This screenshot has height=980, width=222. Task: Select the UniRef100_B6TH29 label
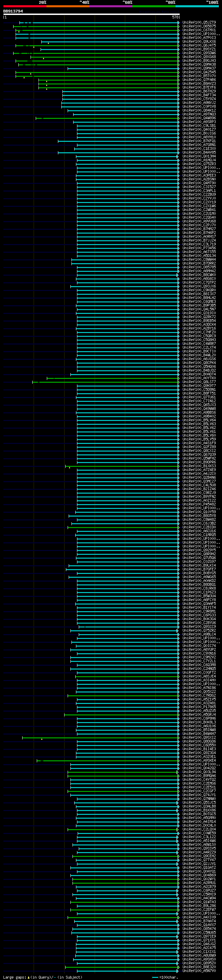pyautogui.click(x=199, y=91)
